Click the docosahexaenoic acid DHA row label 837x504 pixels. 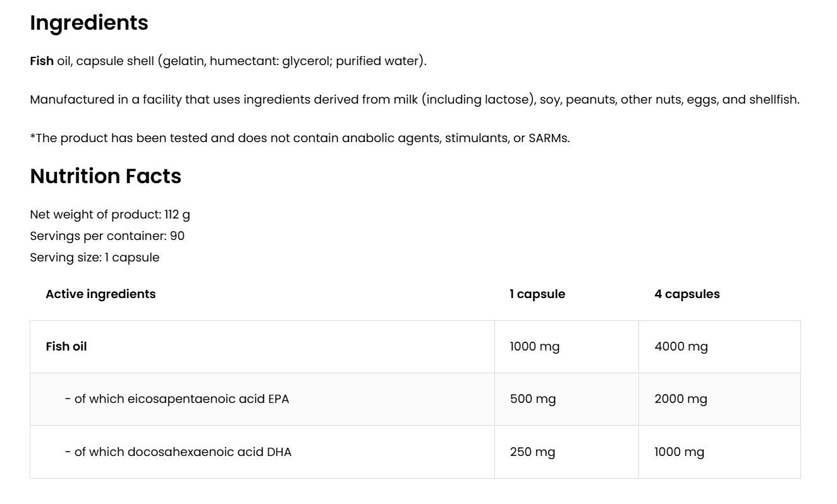point(178,452)
